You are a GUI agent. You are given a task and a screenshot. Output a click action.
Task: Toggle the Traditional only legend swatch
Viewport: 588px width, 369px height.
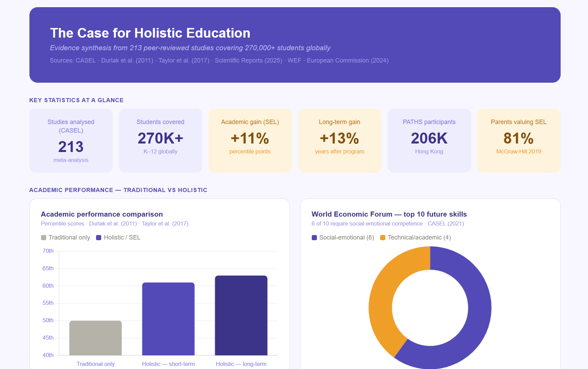coord(43,237)
